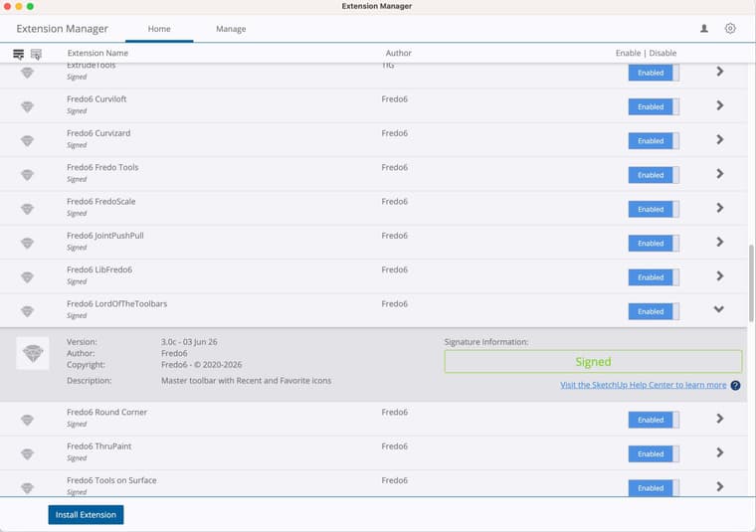756x532 pixels.
Task: Expand Fredo6 Curvizard details chevron
Action: (x=720, y=140)
